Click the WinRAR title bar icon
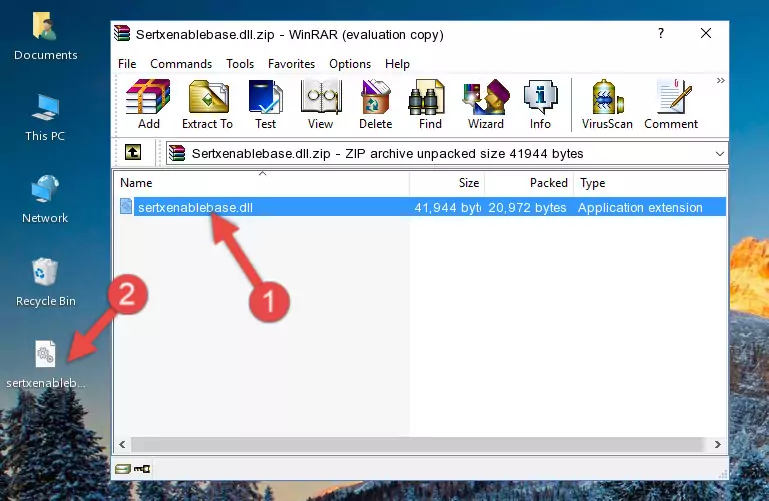The image size is (769, 501). click(x=122, y=34)
